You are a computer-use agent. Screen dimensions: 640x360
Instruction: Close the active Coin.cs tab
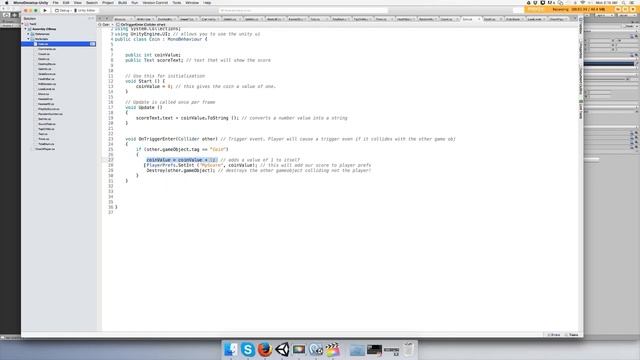click(479, 19)
